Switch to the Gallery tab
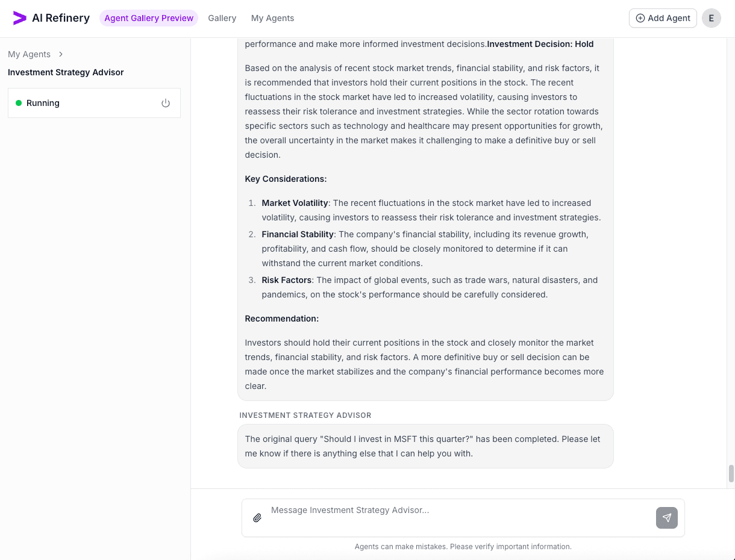 coord(222,18)
